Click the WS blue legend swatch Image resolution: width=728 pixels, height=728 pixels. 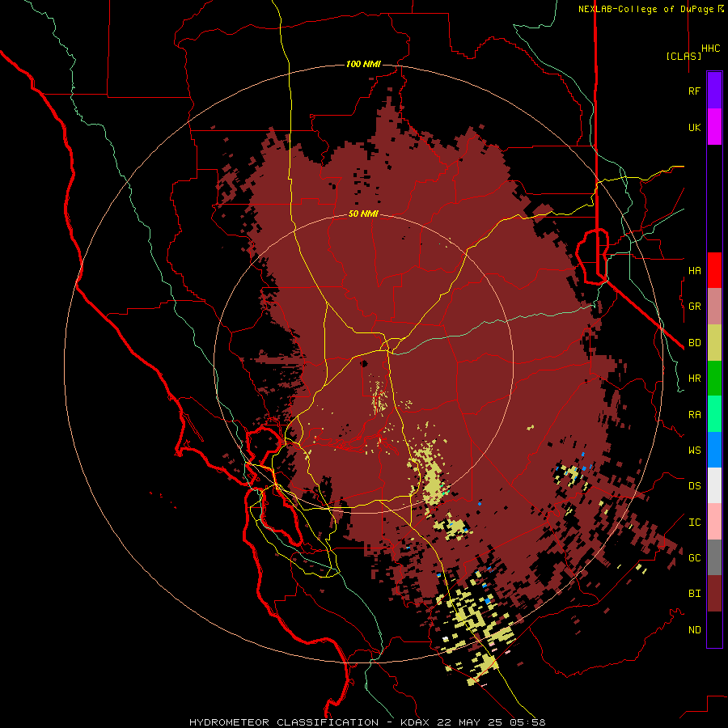714,450
